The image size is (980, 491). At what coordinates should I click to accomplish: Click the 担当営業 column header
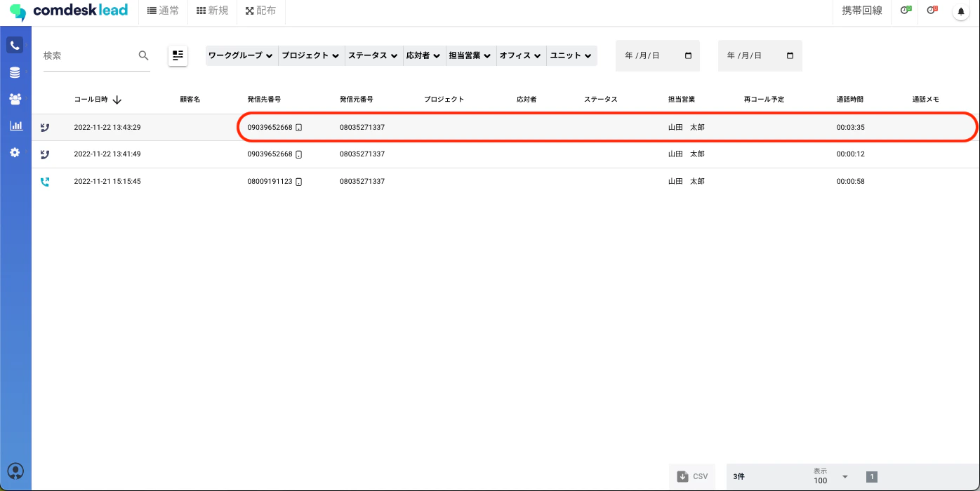pos(682,100)
